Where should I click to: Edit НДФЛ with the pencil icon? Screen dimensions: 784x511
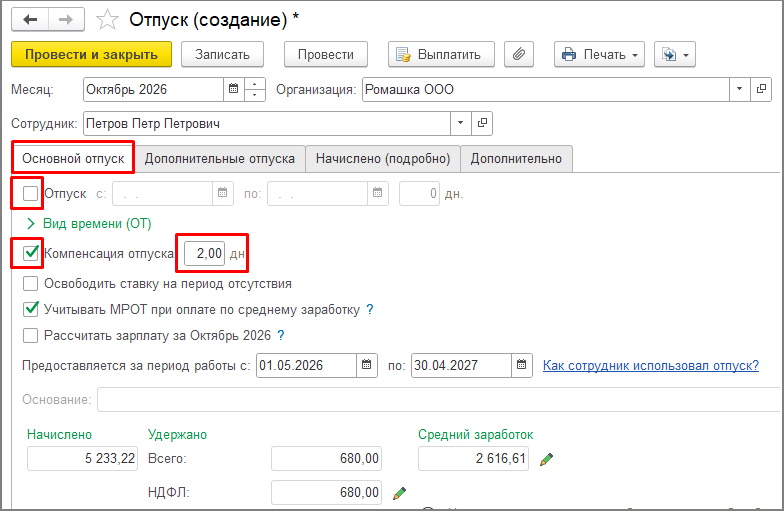click(400, 493)
